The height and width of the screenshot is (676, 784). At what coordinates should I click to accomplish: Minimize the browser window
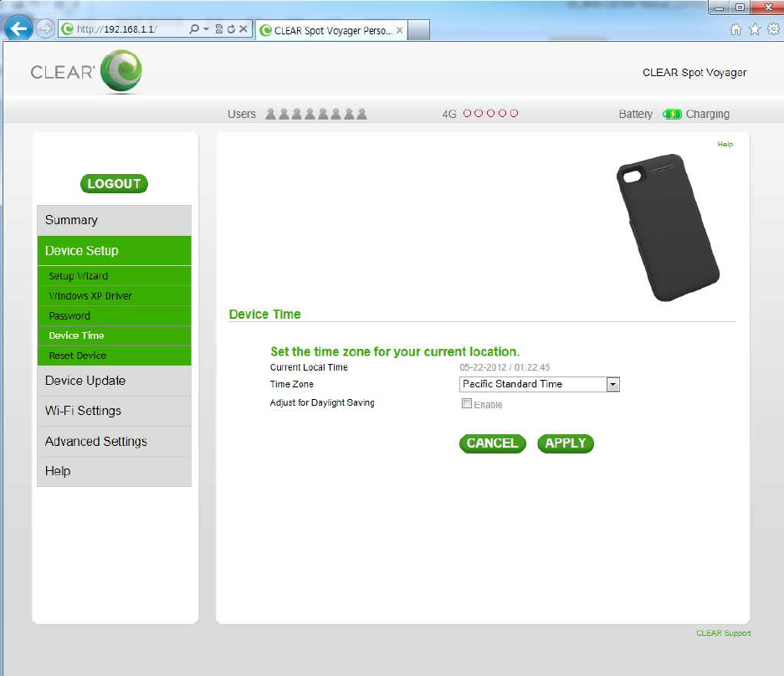click(x=719, y=8)
